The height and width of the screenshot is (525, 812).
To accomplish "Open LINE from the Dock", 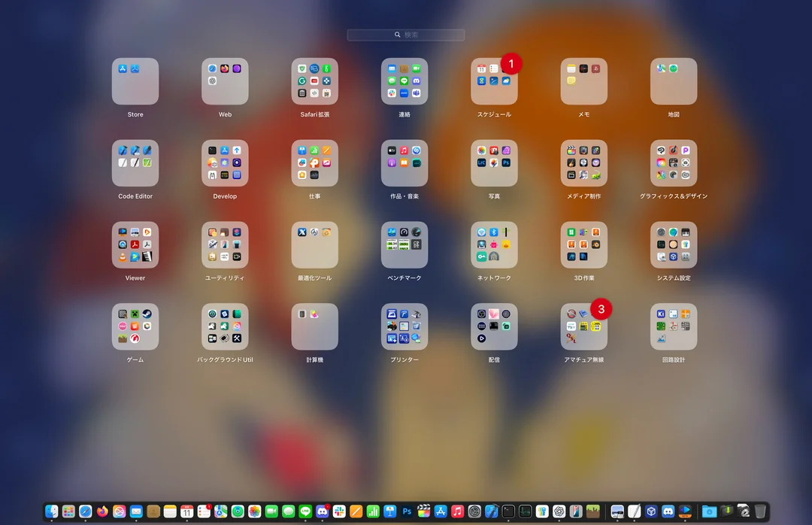I will pos(305,511).
